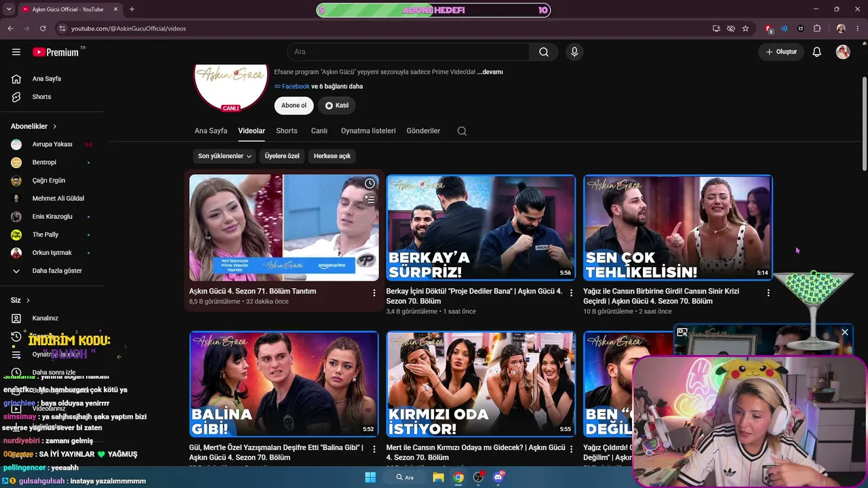
Task: Toggle the 'Herkese açık' filter chip
Action: pyautogui.click(x=332, y=156)
